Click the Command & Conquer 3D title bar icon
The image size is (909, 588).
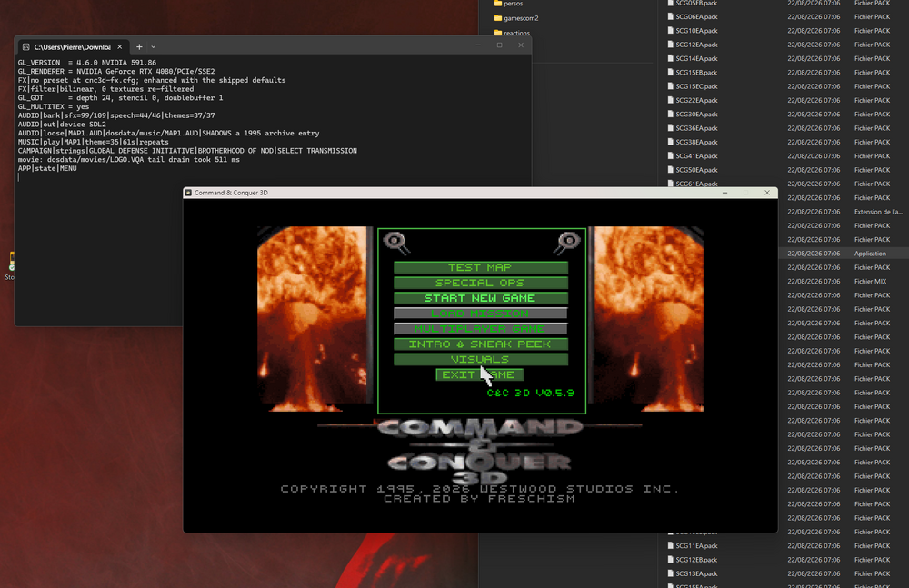click(188, 193)
